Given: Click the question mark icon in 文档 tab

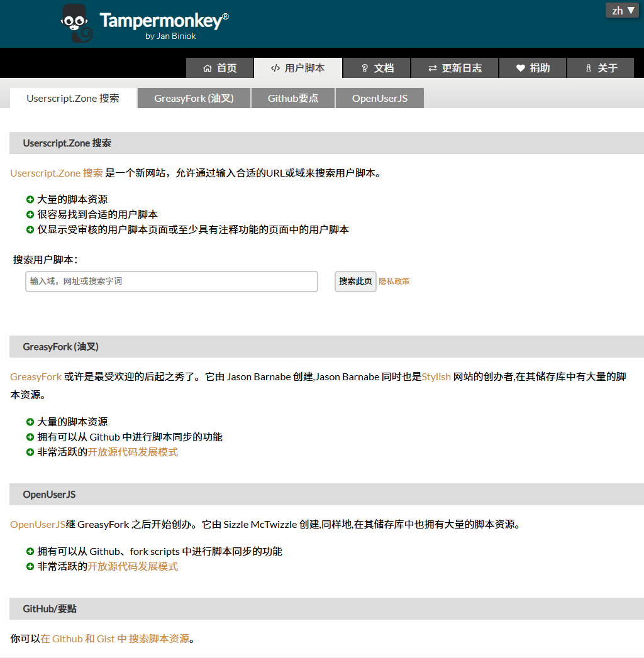Looking at the screenshot, I should [365, 69].
